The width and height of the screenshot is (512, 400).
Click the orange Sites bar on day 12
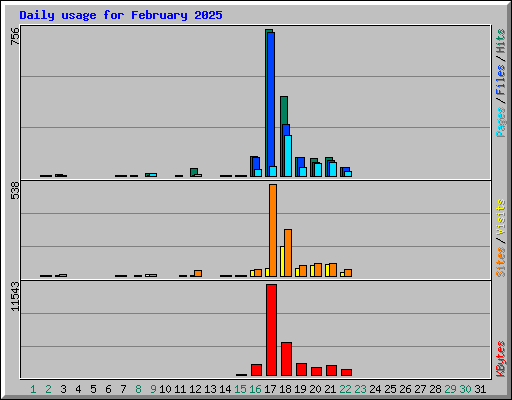(x=198, y=273)
